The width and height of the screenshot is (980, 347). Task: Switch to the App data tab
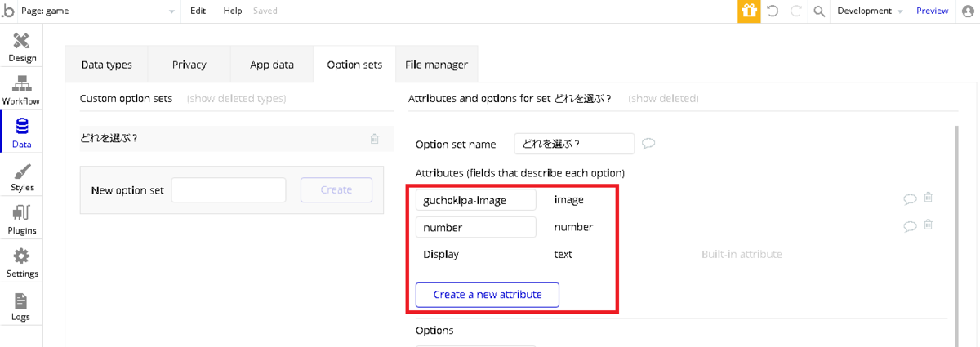[x=271, y=65]
